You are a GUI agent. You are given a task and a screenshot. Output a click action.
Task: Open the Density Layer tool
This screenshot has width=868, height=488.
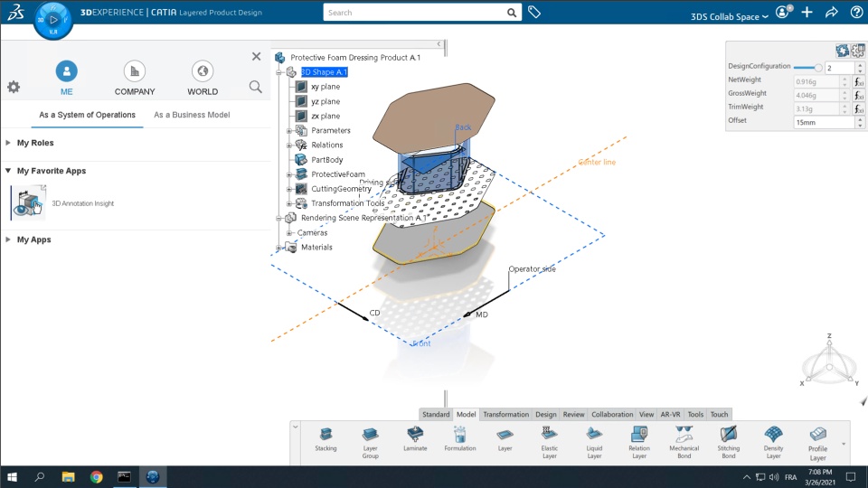click(x=773, y=443)
